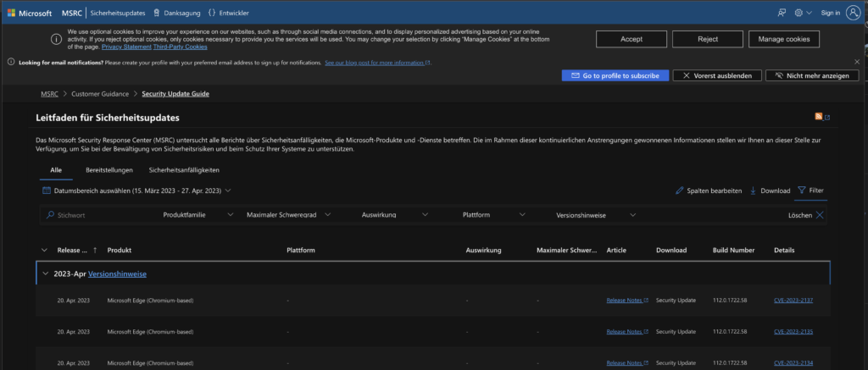Image resolution: width=868 pixels, height=370 pixels.
Task: Open CVE-2023-2135 details
Action: [793, 332]
